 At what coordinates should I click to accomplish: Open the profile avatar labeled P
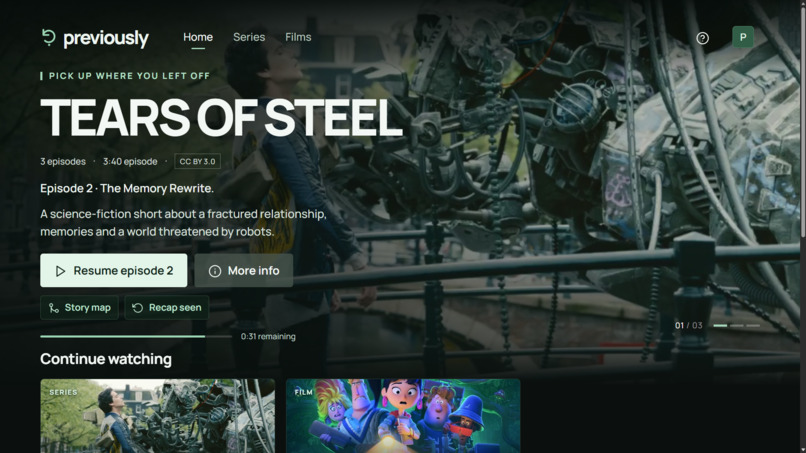pyautogui.click(x=743, y=37)
